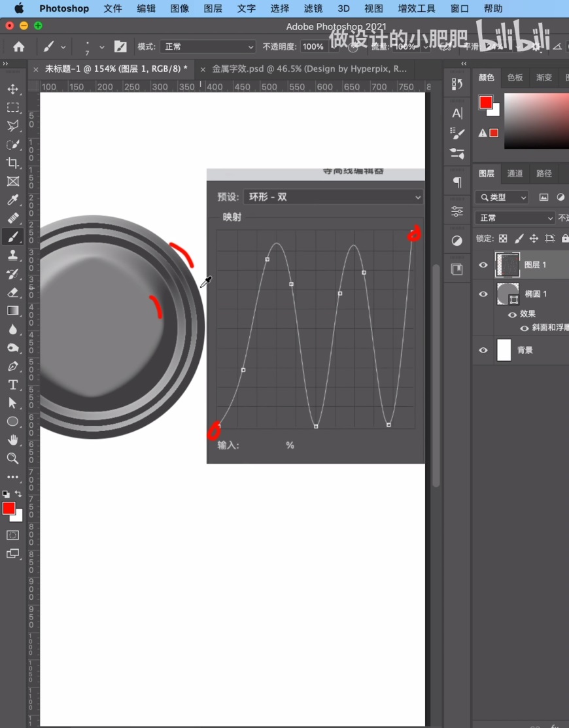This screenshot has width=569, height=728.
Task: Filter layers by pixel layers icon
Action: pyautogui.click(x=543, y=198)
